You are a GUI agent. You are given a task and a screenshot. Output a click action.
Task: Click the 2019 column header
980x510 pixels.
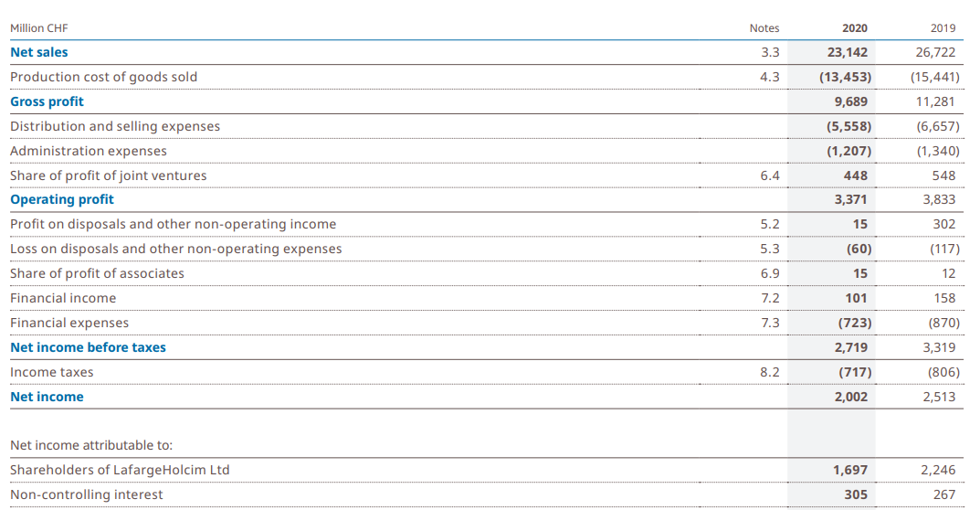pyautogui.click(x=943, y=28)
